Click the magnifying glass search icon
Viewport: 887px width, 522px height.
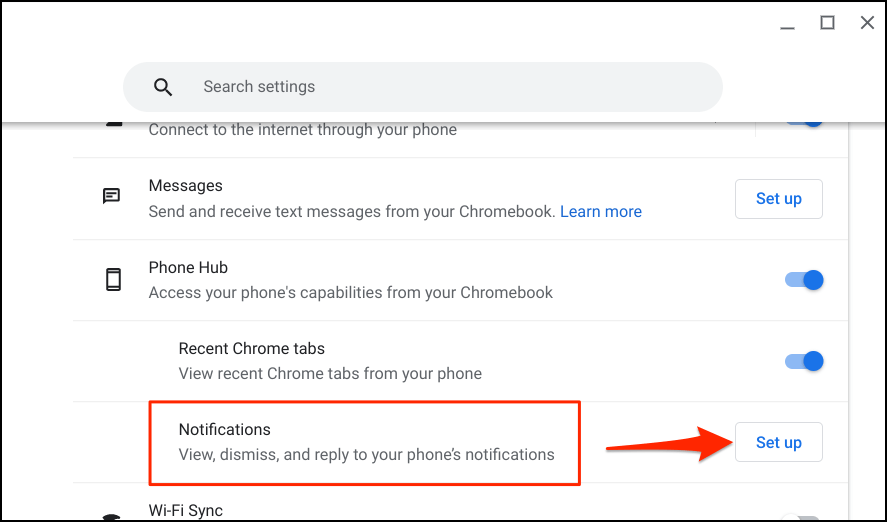pos(163,87)
